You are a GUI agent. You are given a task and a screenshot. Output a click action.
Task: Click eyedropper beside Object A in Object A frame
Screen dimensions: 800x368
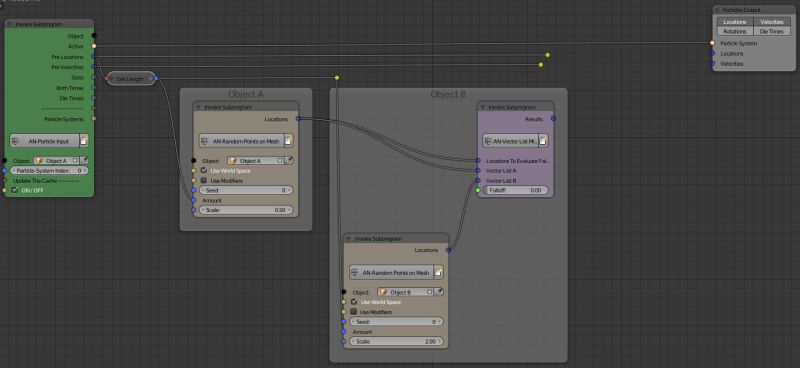(289, 160)
